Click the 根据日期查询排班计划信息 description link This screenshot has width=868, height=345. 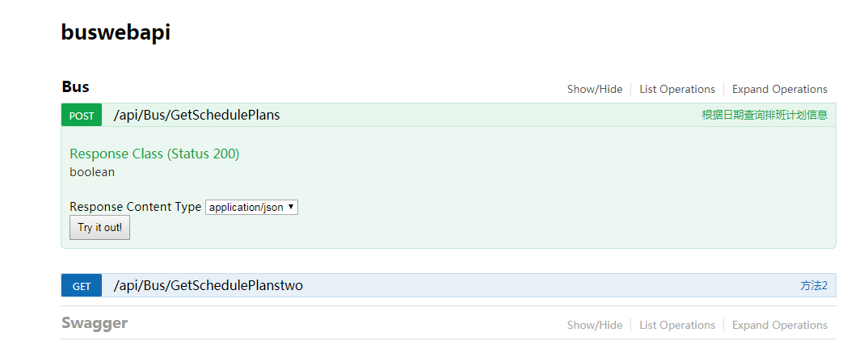click(x=764, y=115)
